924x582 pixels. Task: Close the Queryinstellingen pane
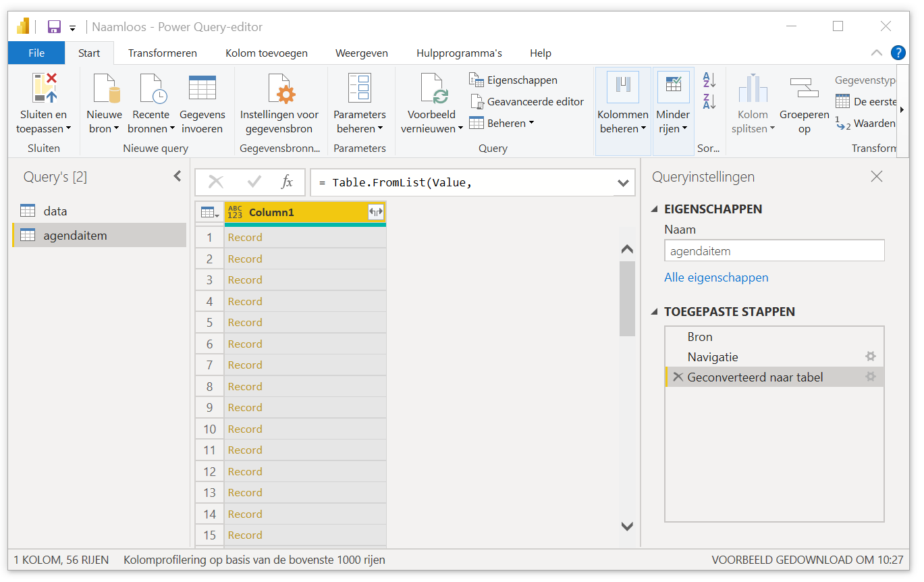pyautogui.click(x=877, y=177)
